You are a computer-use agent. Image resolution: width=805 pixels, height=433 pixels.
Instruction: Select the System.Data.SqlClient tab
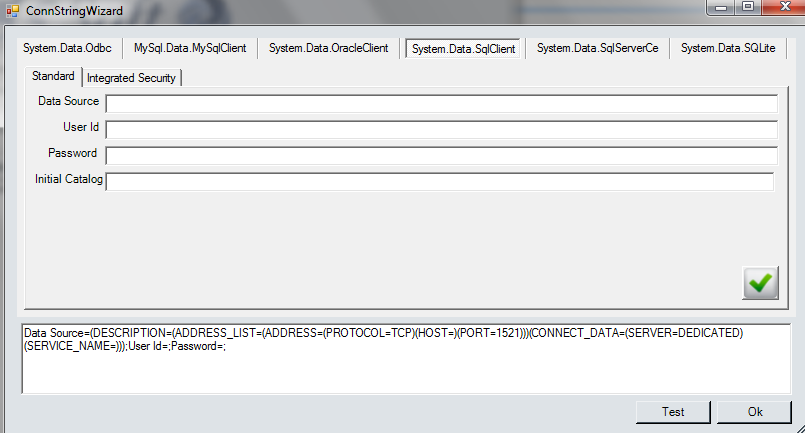pos(463,49)
